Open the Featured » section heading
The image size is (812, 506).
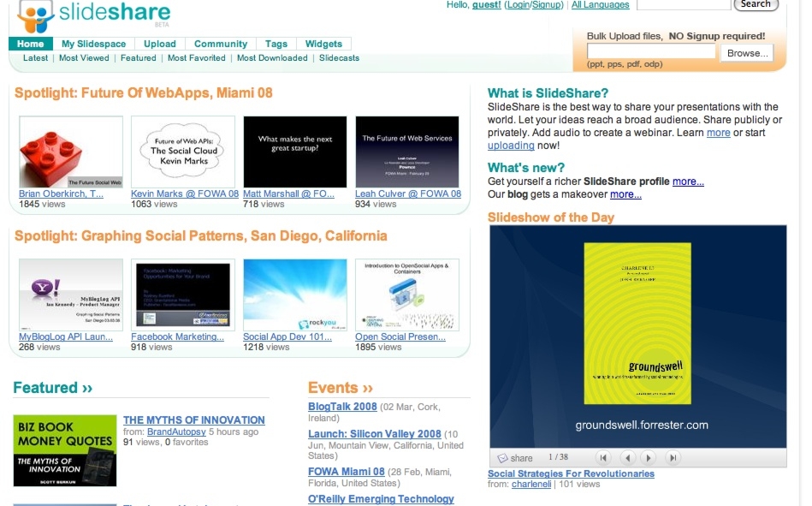tap(53, 388)
